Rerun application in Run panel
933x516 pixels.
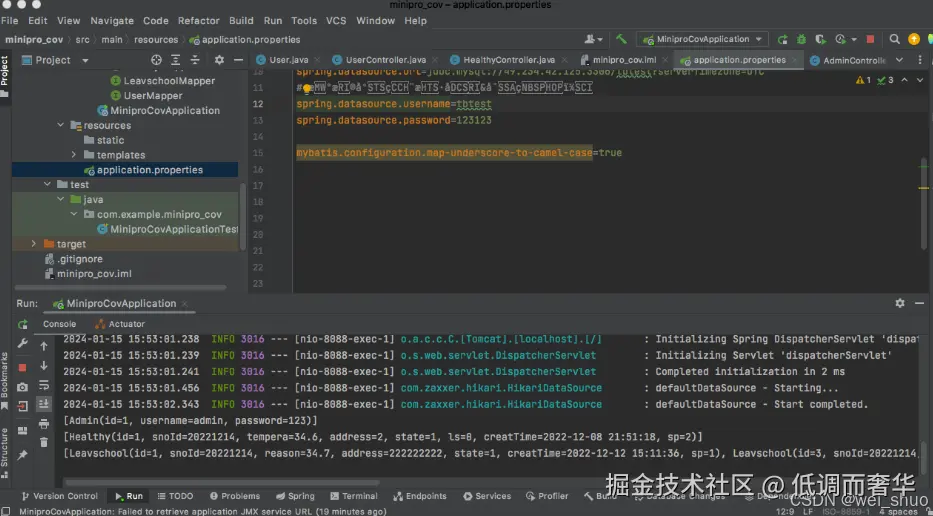23,324
